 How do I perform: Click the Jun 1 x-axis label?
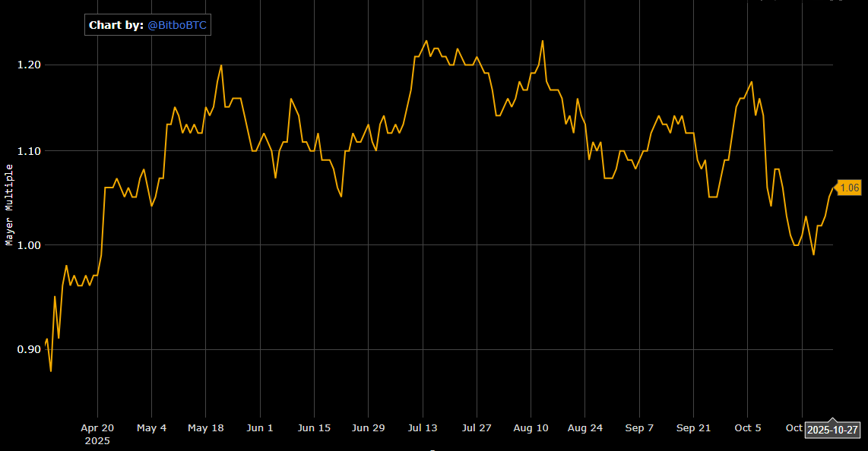click(x=260, y=428)
